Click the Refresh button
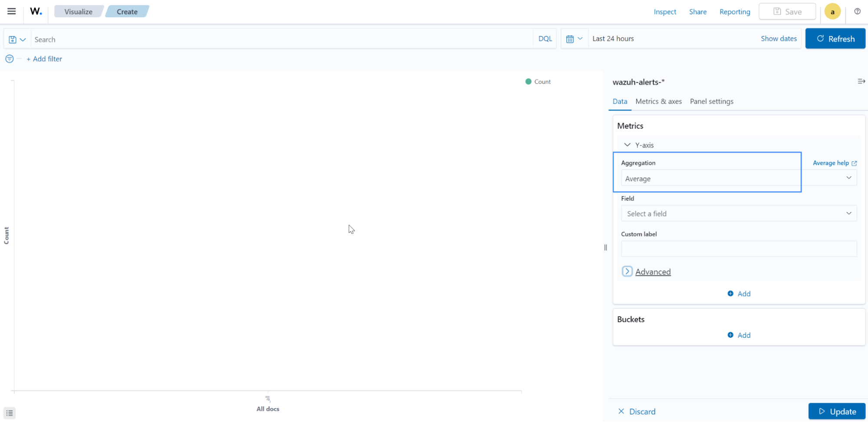The height and width of the screenshot is (422, 868). point(835,39)
